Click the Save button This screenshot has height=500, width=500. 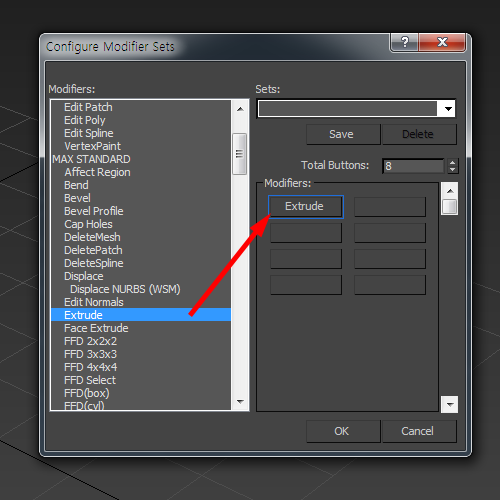point(343,134)
